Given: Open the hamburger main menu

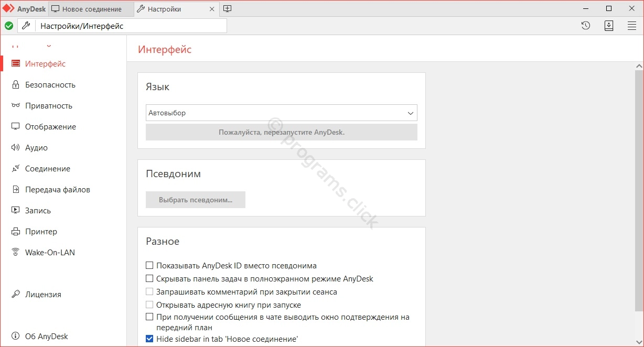Looking at the screenshot, I should pyautogui.click(x=632, y=26).
